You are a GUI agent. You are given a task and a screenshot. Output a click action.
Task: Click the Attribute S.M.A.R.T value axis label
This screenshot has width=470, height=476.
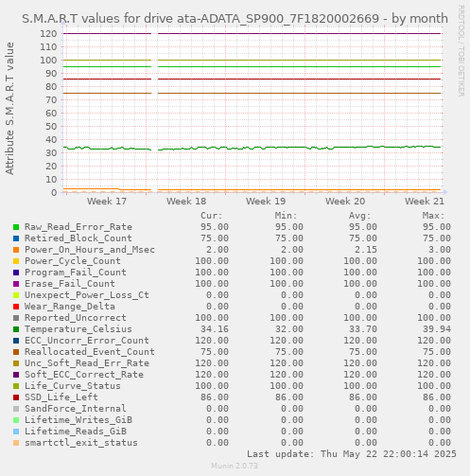click(9, 109)
